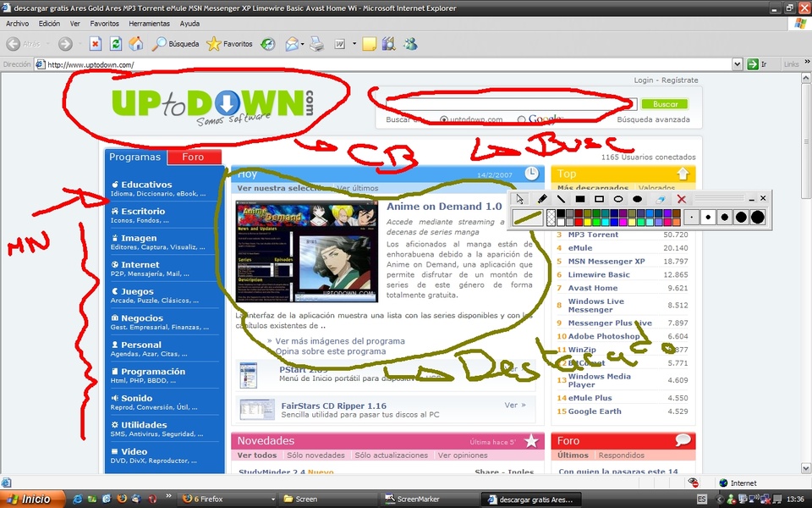
Task: Select the uptodown.com search radio button
Action: pos(444,120)
